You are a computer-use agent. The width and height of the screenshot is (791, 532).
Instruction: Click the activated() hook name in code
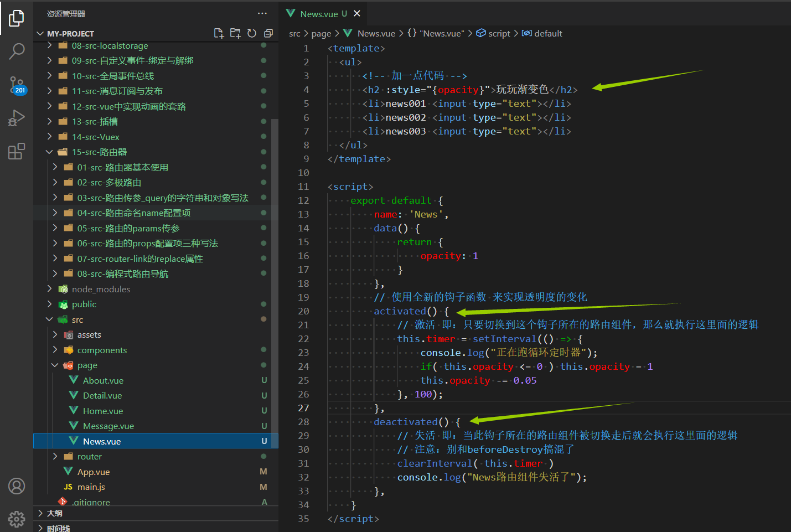click(400, 311)
